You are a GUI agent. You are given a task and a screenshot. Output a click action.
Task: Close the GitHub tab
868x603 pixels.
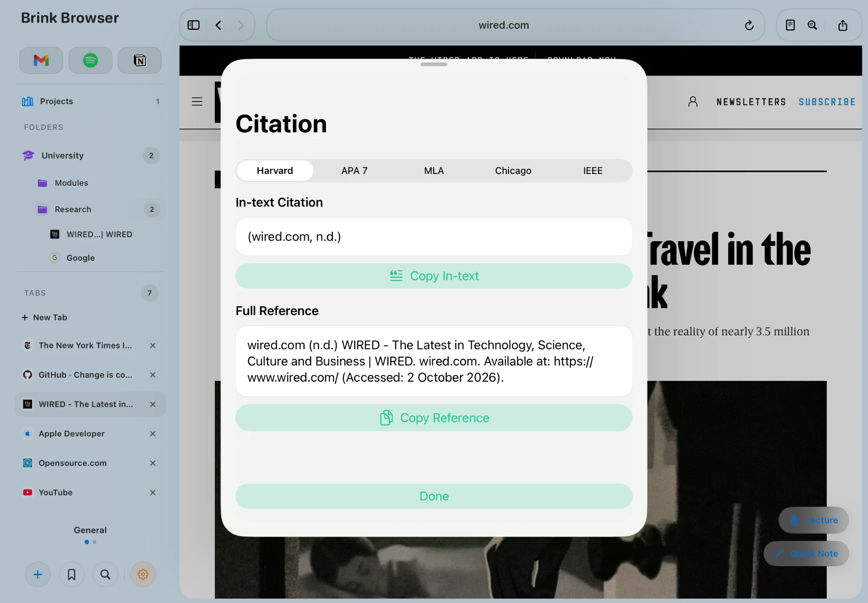(x=153, y=375)
